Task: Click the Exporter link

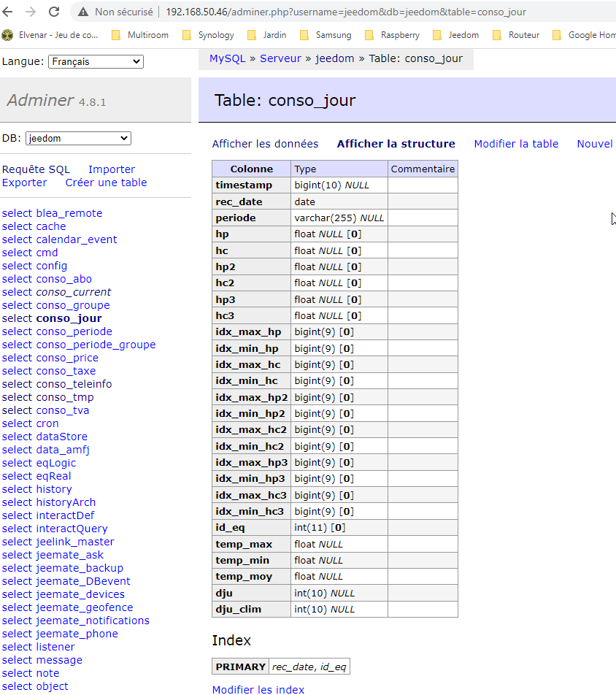Action: (24, 183)
